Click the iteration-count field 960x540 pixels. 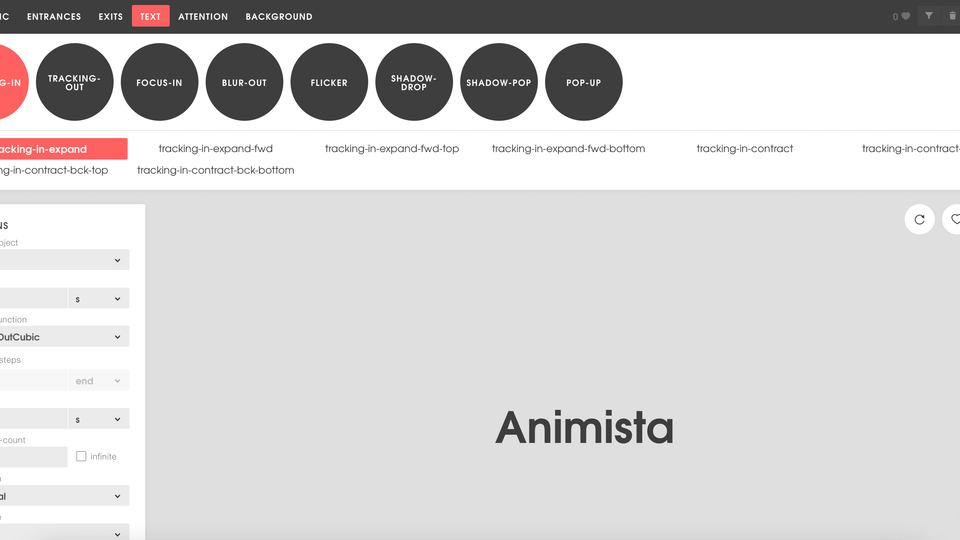pos(33,457)
